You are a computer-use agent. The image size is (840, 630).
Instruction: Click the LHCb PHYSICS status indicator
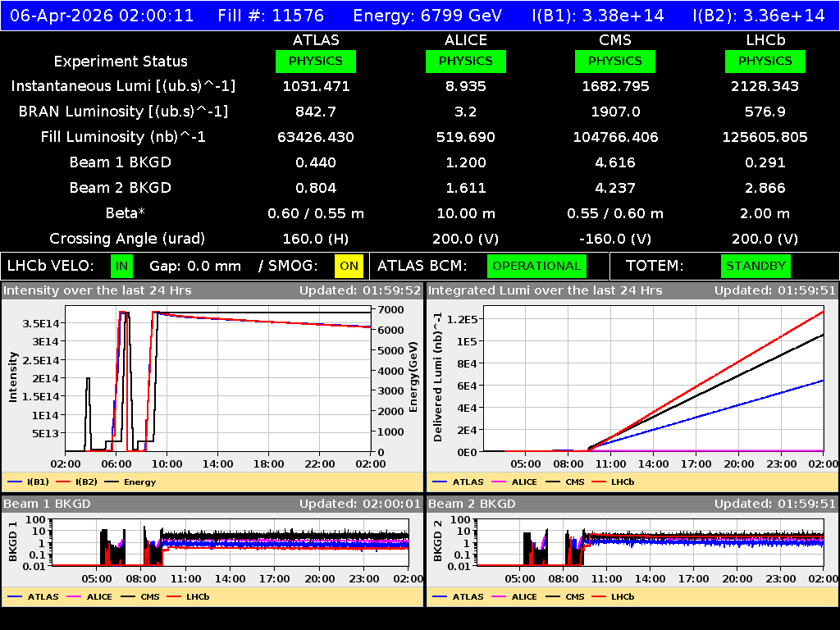765,61
